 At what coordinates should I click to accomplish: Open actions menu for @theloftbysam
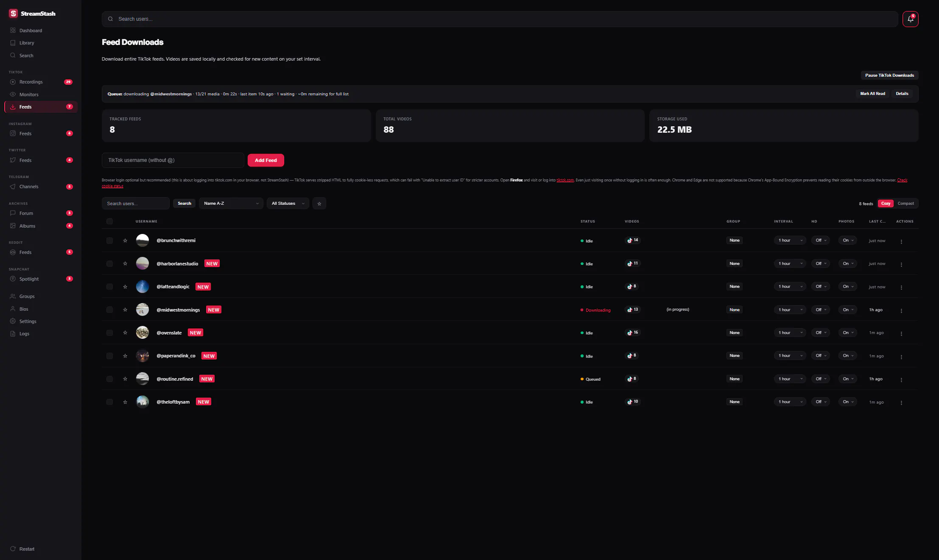click(x=901, y=402)
